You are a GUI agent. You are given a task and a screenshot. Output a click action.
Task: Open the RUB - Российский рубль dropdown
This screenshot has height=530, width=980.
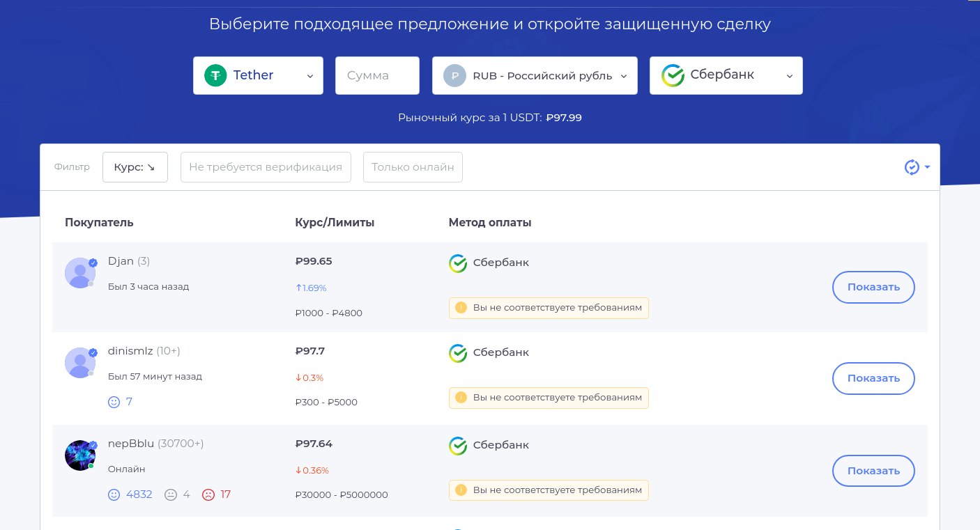coord(535,75)
